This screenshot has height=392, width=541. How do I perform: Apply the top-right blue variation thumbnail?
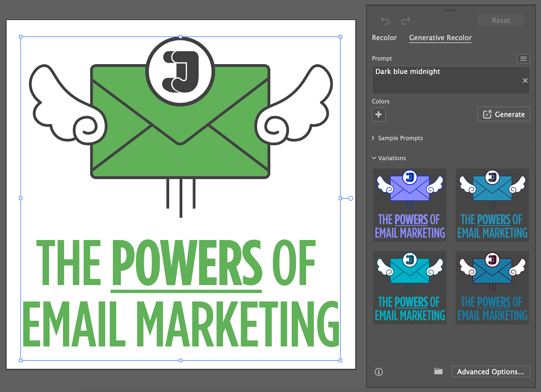(492, 205)
